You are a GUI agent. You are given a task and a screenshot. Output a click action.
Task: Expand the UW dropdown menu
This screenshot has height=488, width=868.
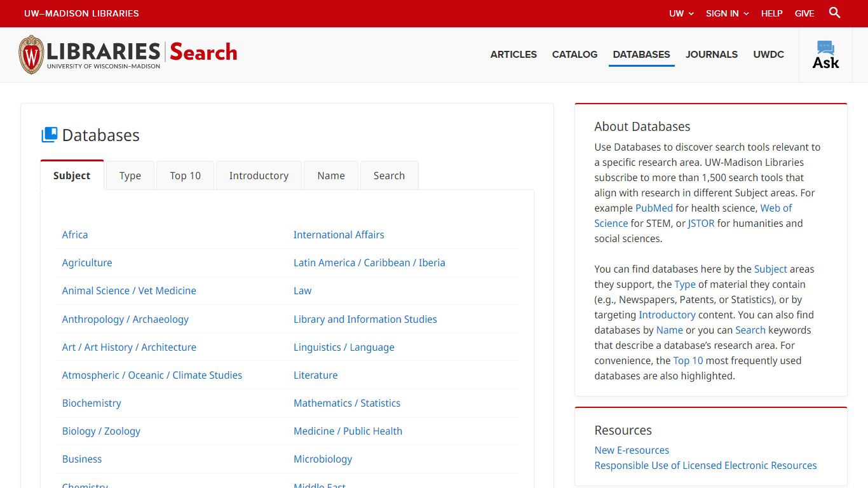[x=681, y=13]
